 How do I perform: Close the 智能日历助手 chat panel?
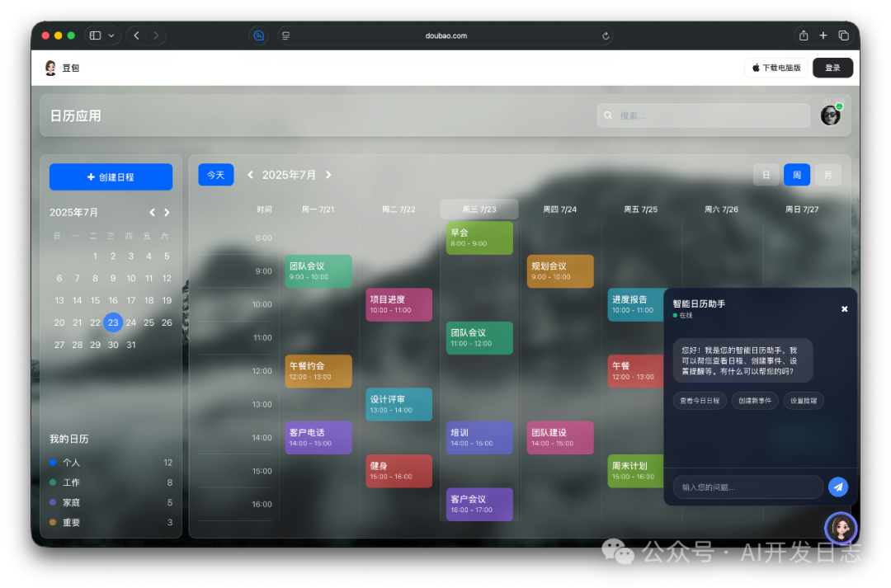tap(845, 309)
